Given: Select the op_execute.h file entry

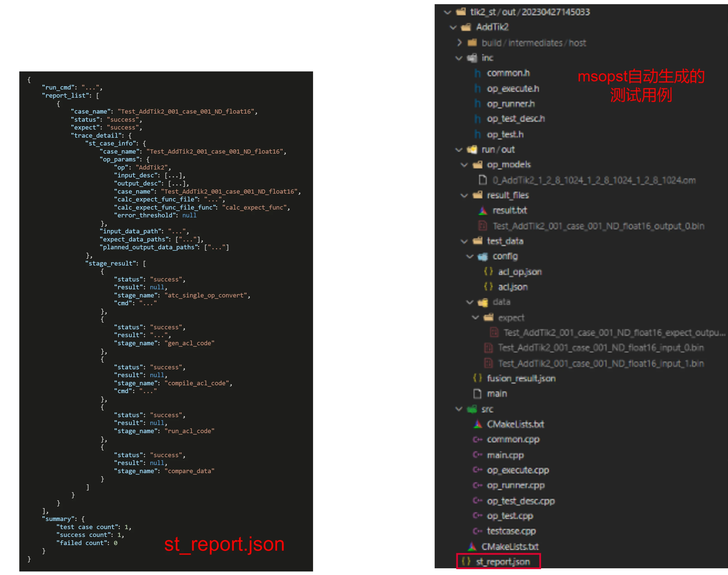Looking at the screenshot, I should [x=513, y=88].
